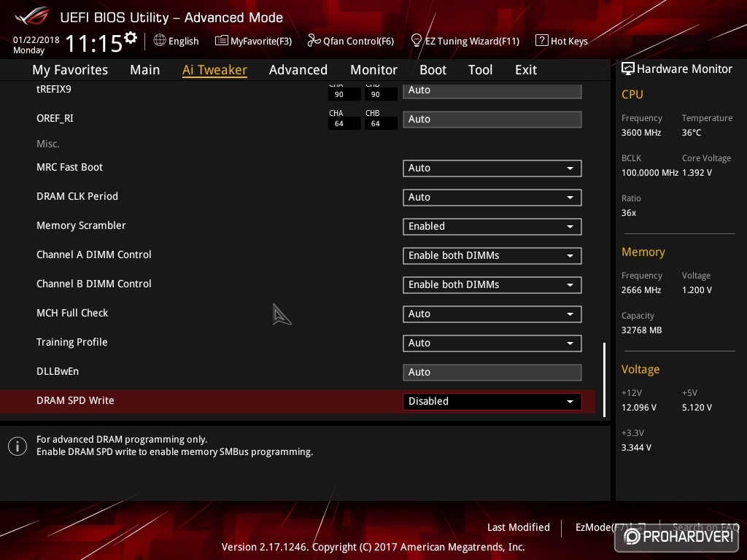Click the date 01/22/2018

click(36, 39)
